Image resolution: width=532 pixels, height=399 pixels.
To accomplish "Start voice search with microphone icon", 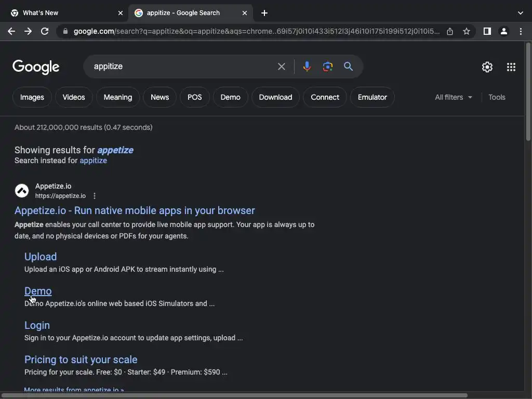I will point(307,66).
